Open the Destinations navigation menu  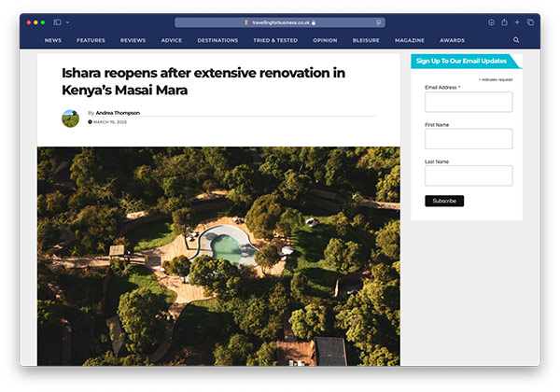(x=217, y=40)
